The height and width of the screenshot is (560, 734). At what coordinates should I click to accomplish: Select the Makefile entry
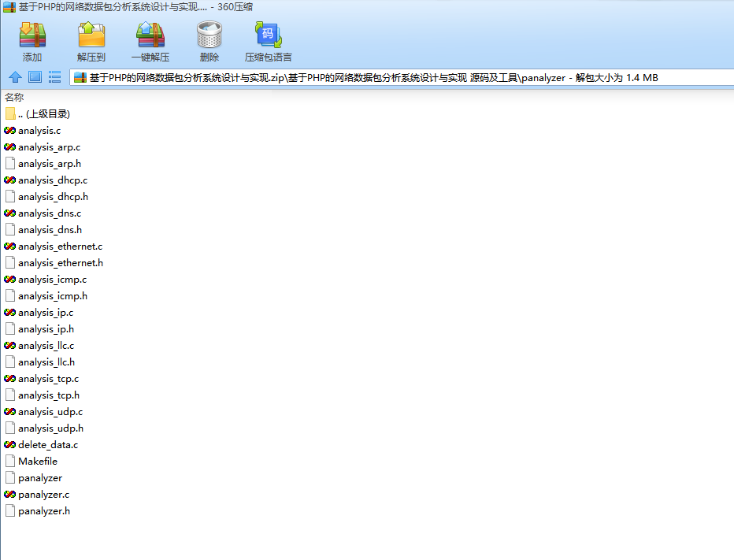[32, 462]
